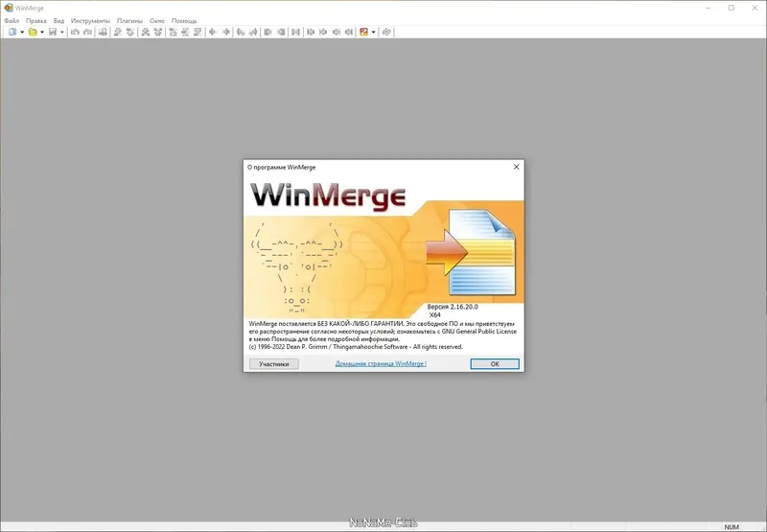Go to Next Difference icon
Screen dimensions: 767x532
[x=118, y=32]
